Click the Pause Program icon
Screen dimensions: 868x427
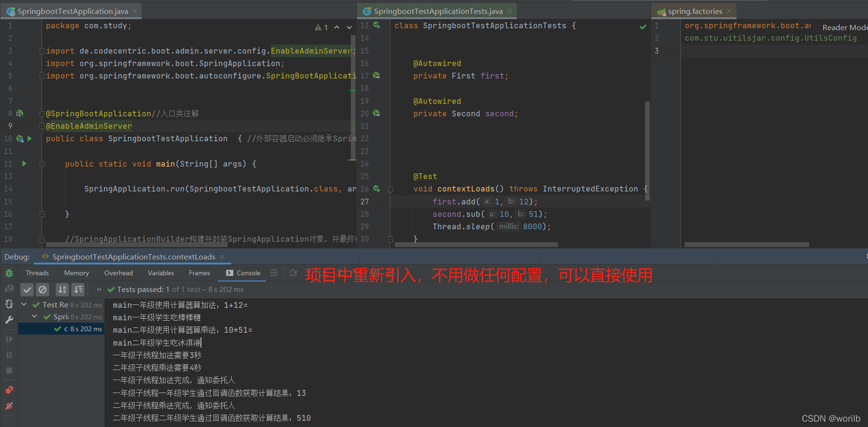click(9, 355)
